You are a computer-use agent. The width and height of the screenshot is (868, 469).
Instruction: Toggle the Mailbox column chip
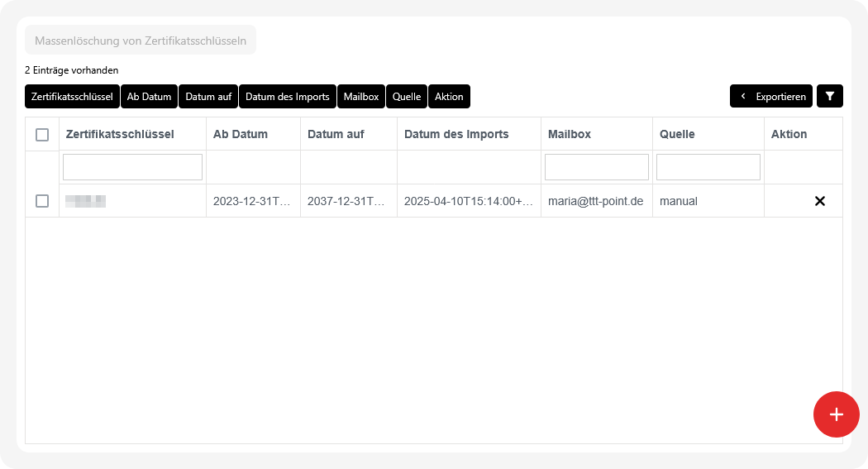pyautogui.click(x=361, y=96)
